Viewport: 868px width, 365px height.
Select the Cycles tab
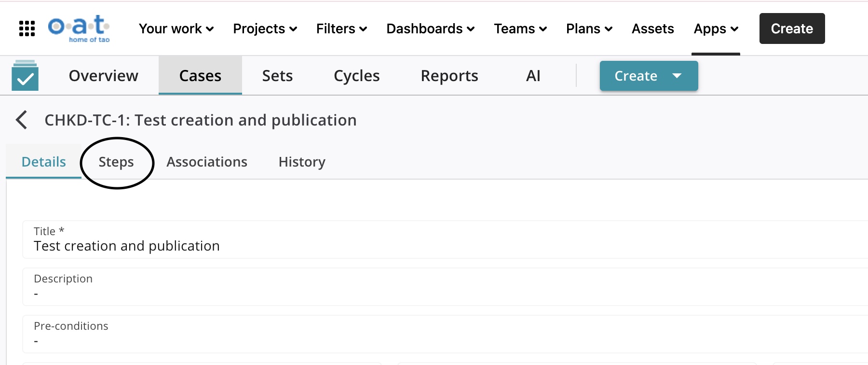[356, 76]
